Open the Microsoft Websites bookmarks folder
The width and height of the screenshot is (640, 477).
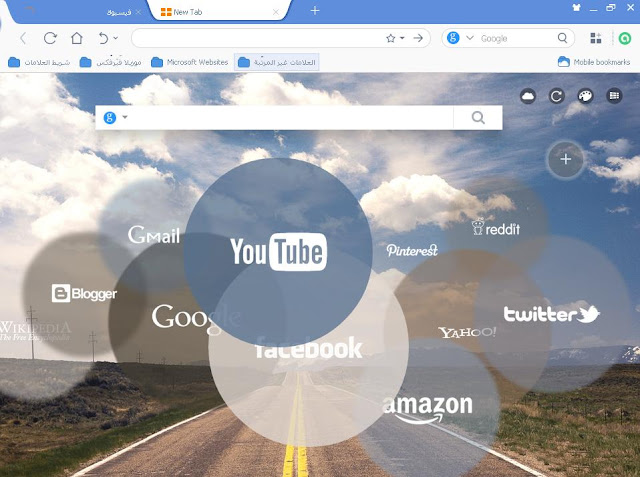click(x=189, y=62)
